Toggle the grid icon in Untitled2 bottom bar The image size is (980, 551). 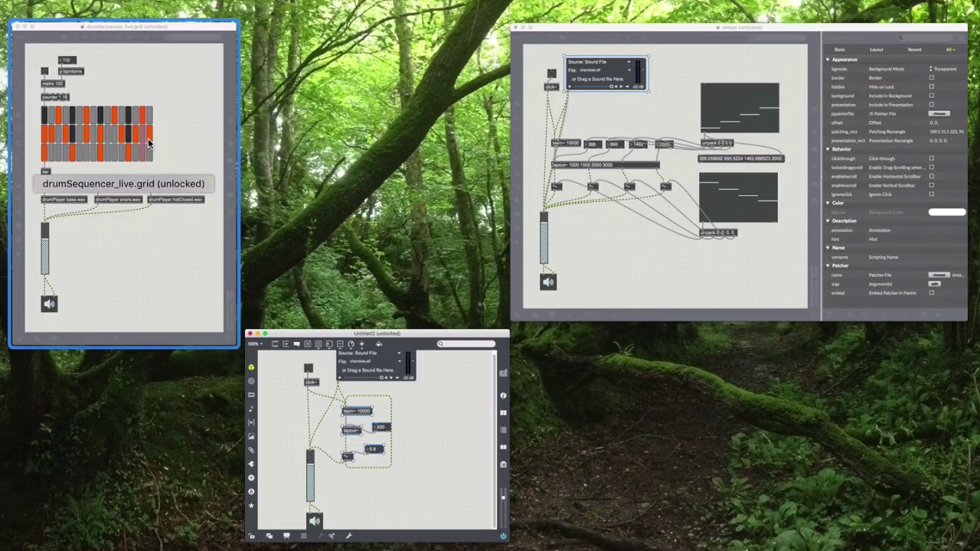304,536
